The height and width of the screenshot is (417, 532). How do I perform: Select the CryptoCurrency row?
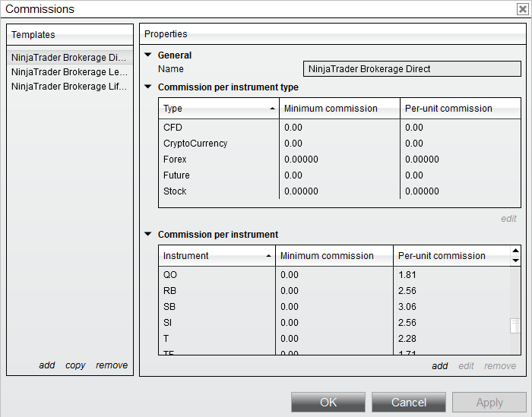pos(339,144)
